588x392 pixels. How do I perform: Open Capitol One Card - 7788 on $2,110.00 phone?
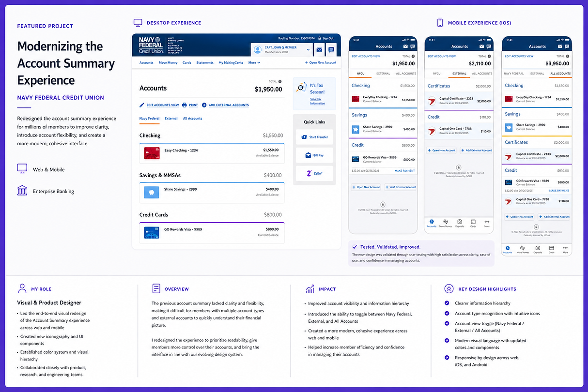tap(459, 131)
